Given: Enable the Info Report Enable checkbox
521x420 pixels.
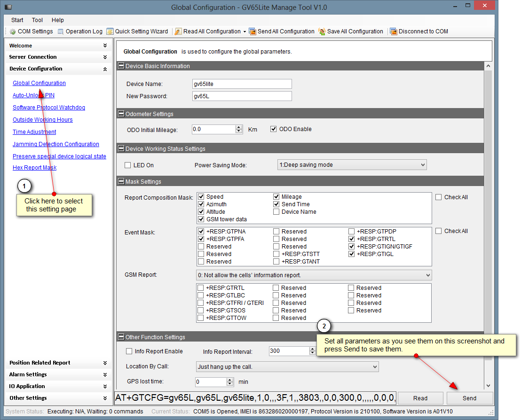Looking at the screenshot, I should [x=129, y=351].
